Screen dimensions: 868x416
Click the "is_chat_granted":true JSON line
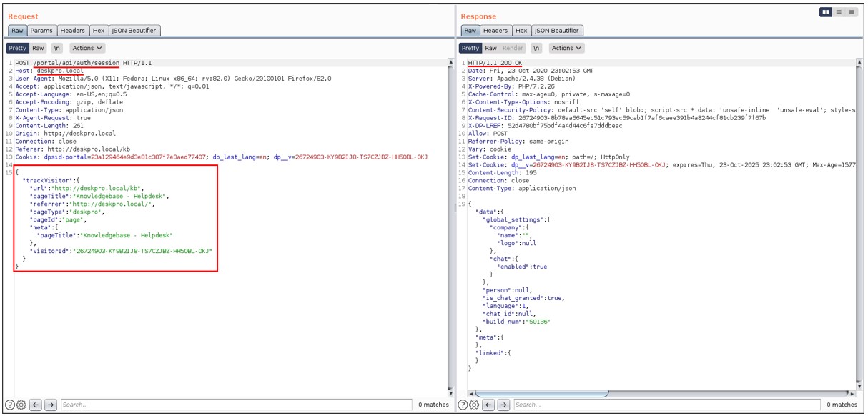pos(523,298)
